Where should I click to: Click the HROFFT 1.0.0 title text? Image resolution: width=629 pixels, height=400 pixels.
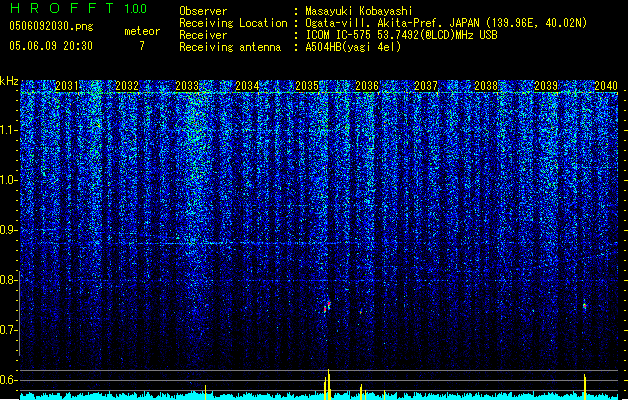(78, 8)
